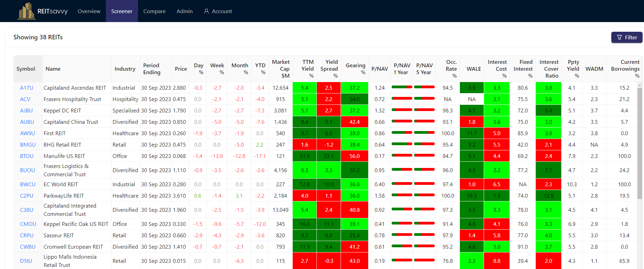Open the BTOU symbol link
Screen dimensions: 644x269
[27, 156]
